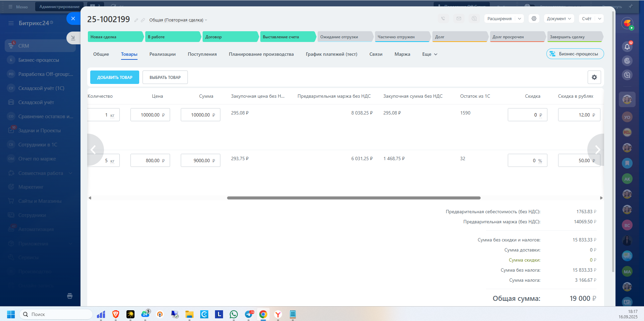Toggle first row discount type ₽ symbol
Image resolution: width=644 pixels, height=321 pixels.
pos(540,115)
